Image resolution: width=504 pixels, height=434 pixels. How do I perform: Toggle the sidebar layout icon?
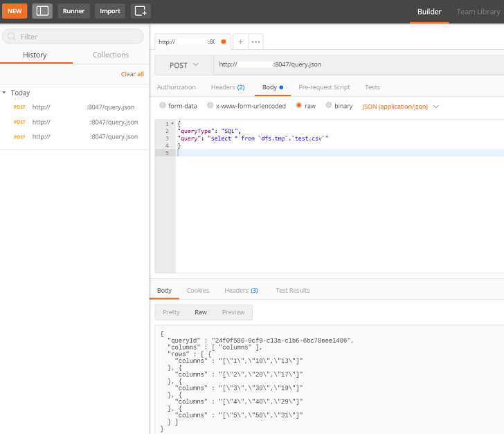tap(42, 11)
